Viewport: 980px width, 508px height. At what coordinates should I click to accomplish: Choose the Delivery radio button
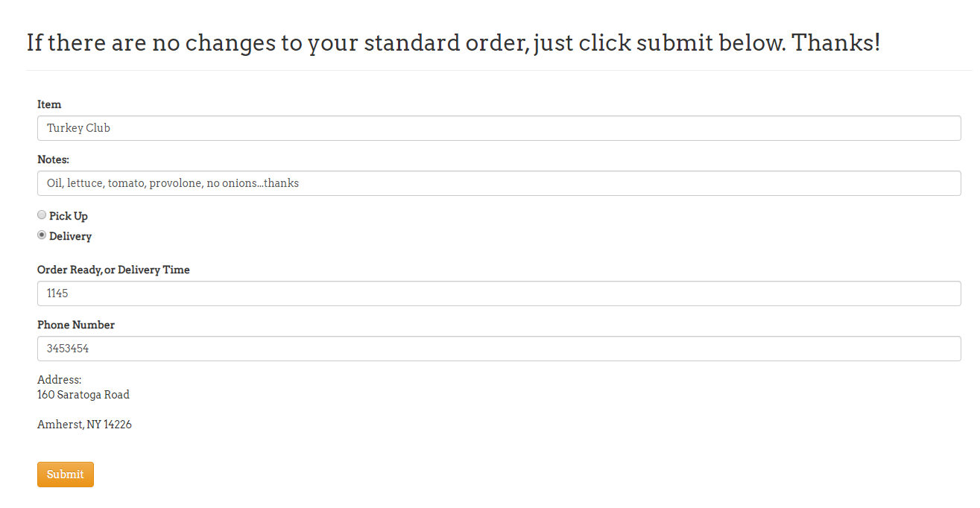[42, 235]
